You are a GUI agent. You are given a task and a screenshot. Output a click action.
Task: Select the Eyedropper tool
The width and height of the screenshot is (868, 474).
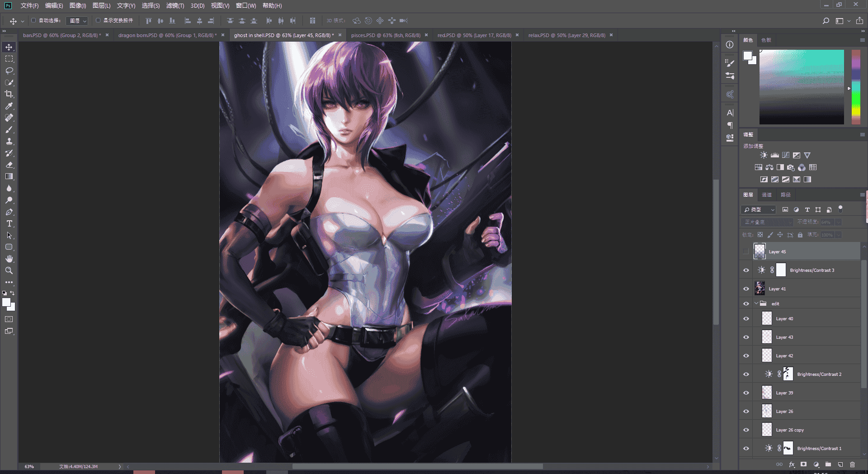point(9,106)
